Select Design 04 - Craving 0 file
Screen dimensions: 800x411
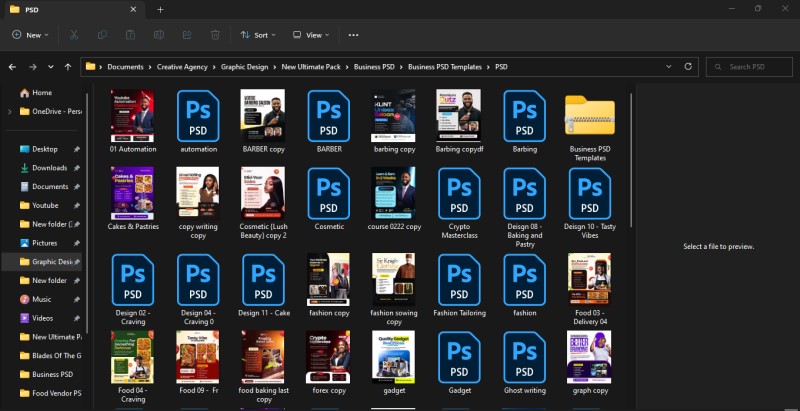tap(198, 280)
